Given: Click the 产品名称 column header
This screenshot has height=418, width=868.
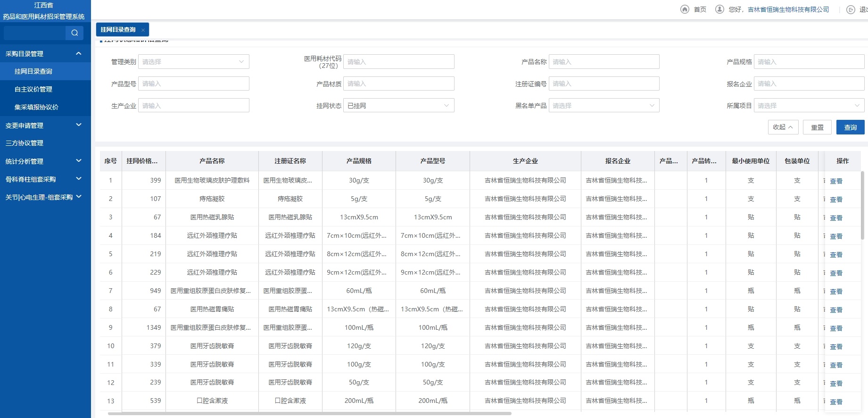Looking at the screenshot, I should click(x=212, y=161).
